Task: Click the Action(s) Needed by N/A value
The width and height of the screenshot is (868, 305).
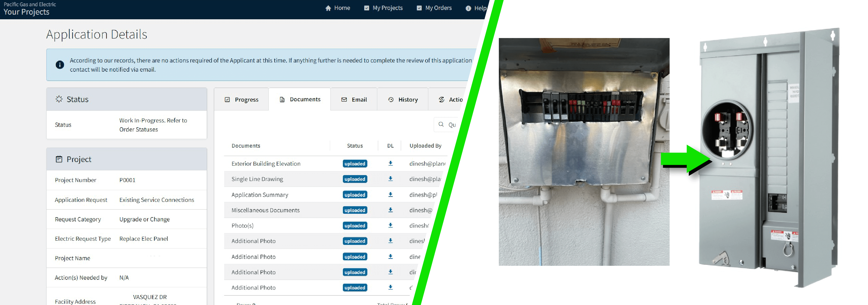Action: click(x=124, y=277)
